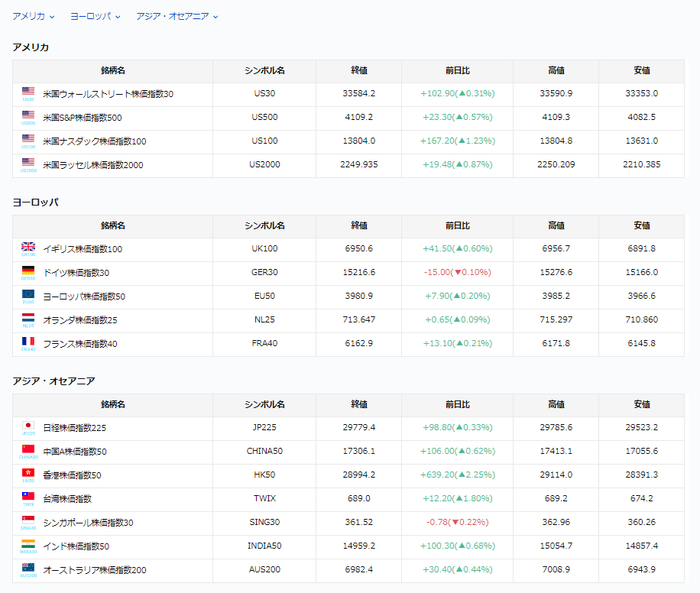700x593 pixels.
Task: Click the Japan flag icon for 日経株価指数225
Action: tap(28, 426)
